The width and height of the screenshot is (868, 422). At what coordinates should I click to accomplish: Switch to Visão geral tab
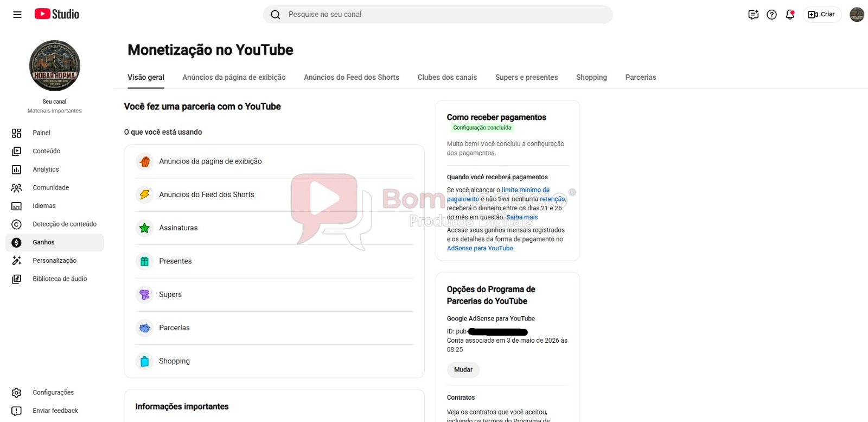[x=146, y=78]
